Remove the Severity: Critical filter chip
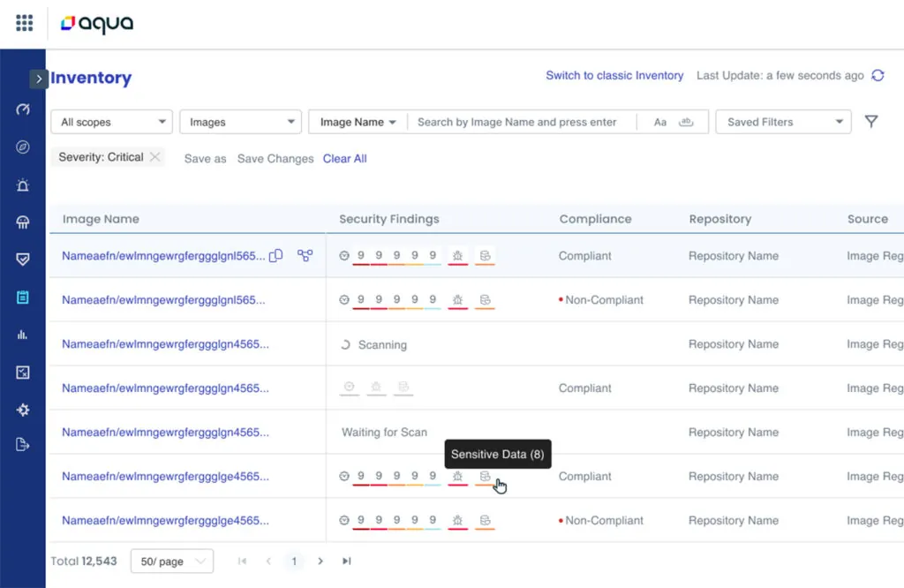This screenshot has width=904, height=588. (155, 157)
